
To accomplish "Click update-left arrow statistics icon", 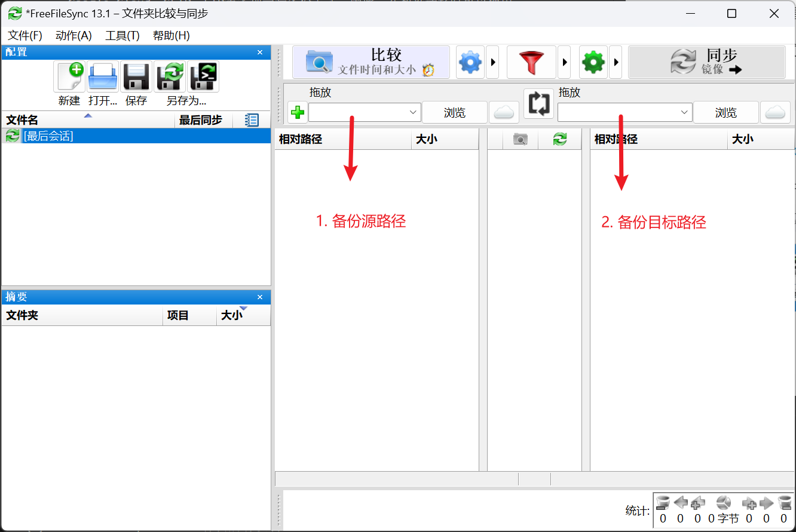I will [x=680, y=503].
